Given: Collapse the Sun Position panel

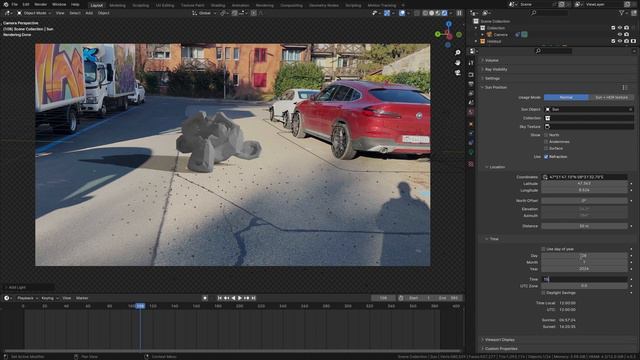Looking at the screenshot, I should click(x=496, y=87).
